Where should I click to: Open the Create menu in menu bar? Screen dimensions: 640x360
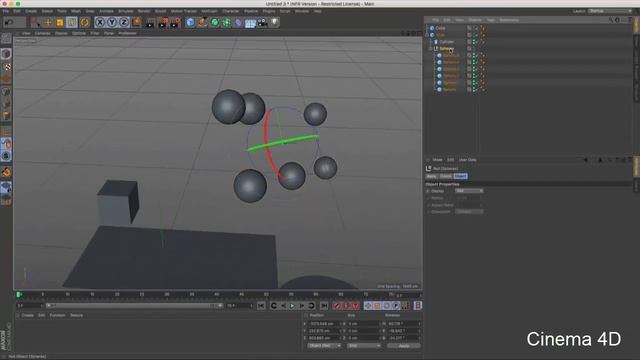pyautogui.click(x=31, y=11)
